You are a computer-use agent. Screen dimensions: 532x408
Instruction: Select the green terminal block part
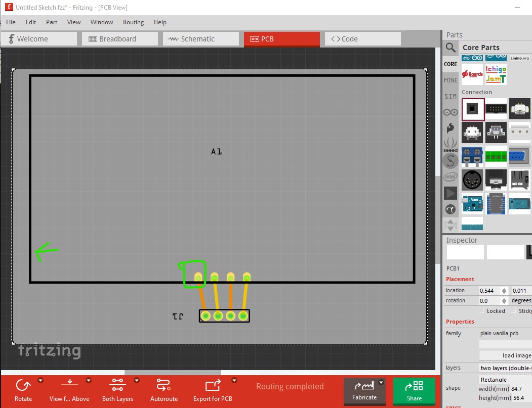coord(496,157)
